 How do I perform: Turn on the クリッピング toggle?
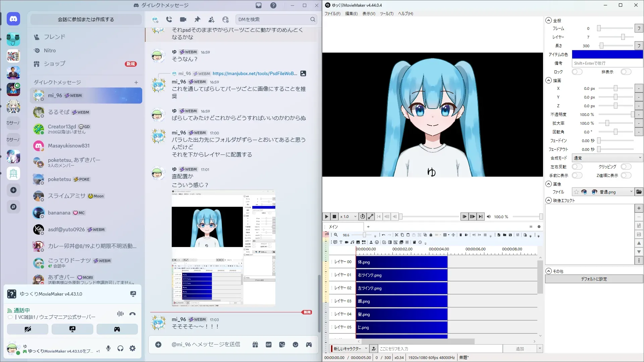pos(626,167)
